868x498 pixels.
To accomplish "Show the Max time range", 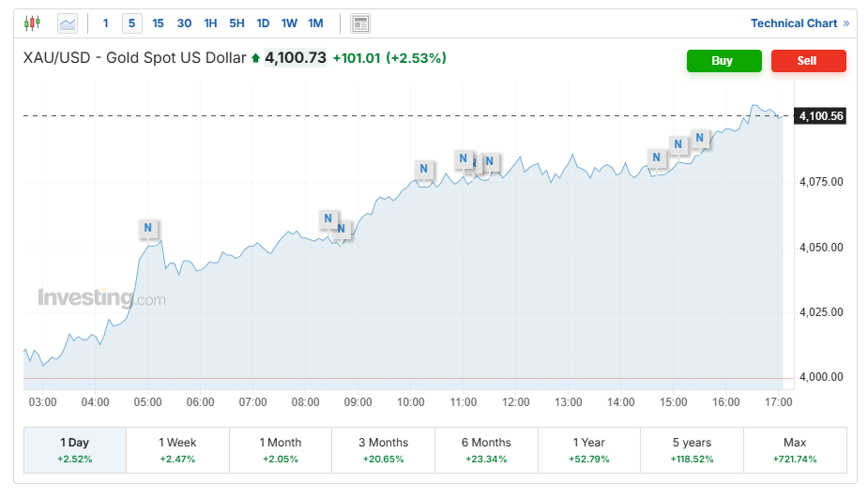I will coord(794,449).
